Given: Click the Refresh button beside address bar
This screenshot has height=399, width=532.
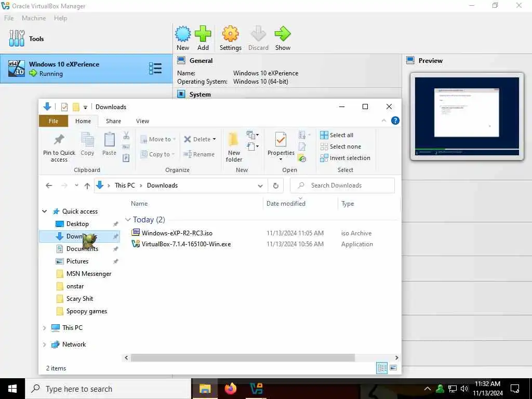Looking at the screenshot, I should pyautogui.click(x=276, y=185).
